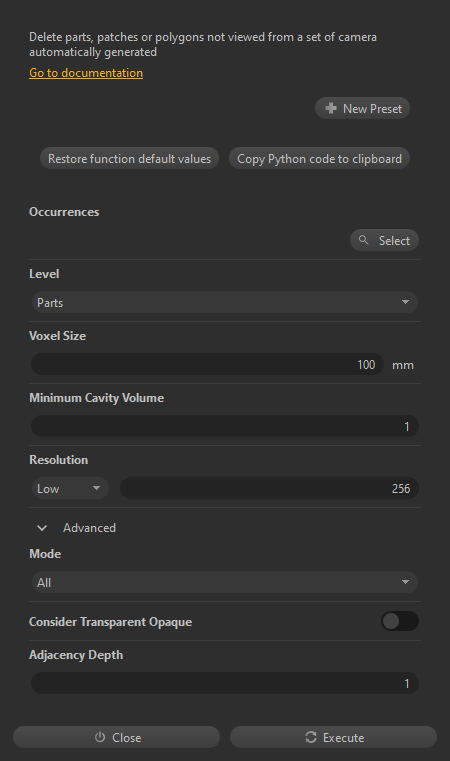The height and width of the screenshot is (761, 450).
Task: Click the power icon on the Close button
Action: [100, 737]
